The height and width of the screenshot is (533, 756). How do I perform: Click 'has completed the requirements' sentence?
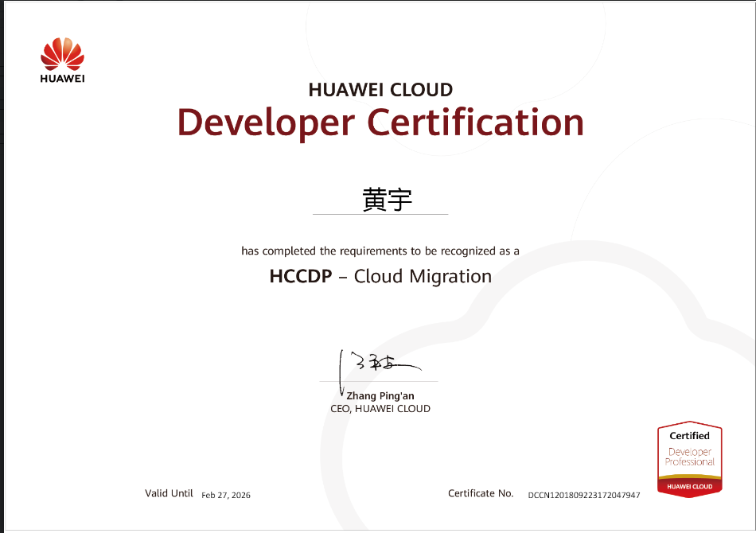click(x=380, y=251)
